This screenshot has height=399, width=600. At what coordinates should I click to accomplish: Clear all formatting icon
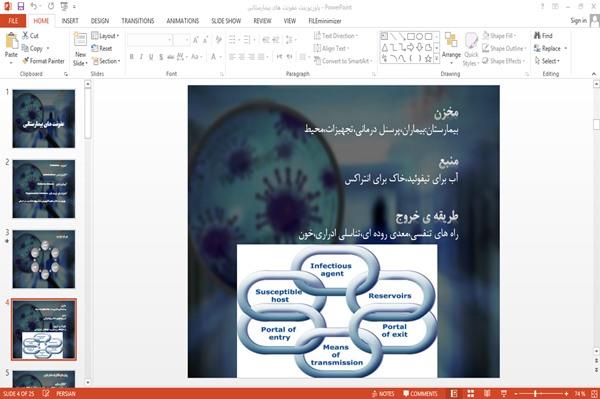point(218,39)
